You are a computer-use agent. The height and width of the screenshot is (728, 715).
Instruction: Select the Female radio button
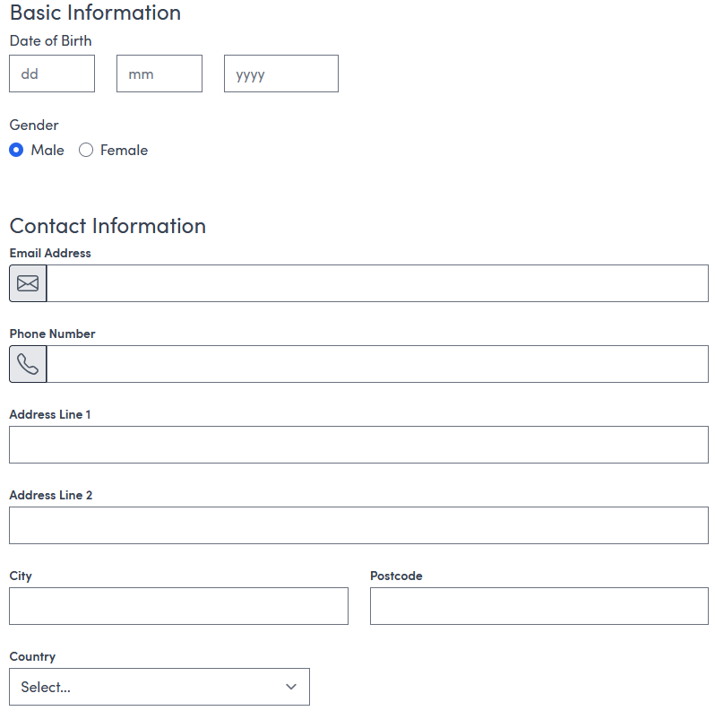coord(86,150)
